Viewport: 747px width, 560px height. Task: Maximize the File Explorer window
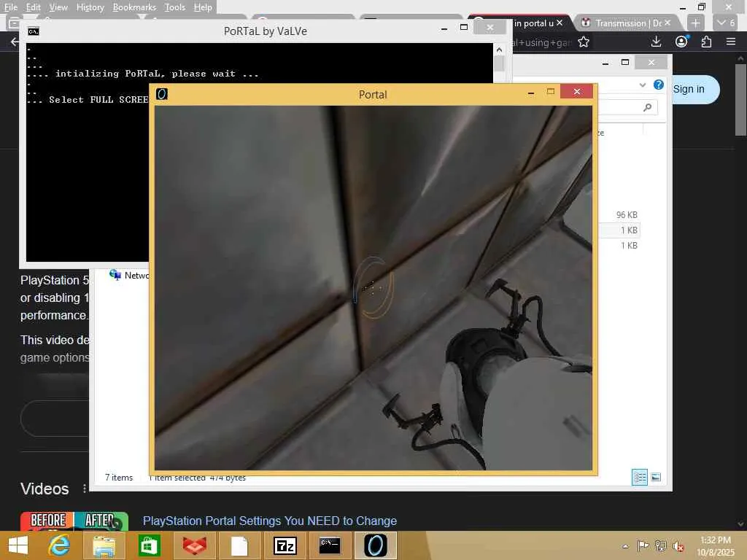tap(625, 62)
